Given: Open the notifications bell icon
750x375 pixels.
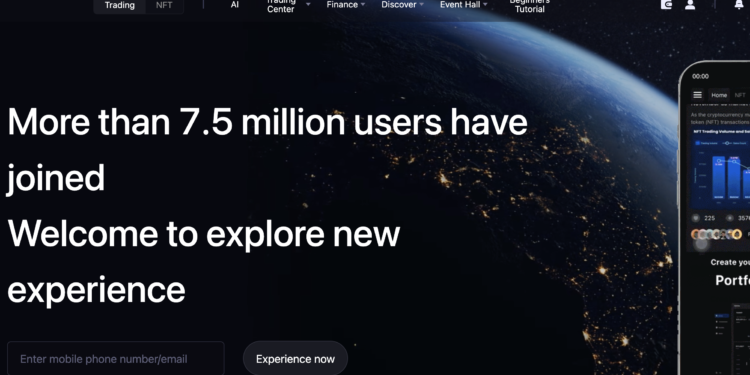Looking at the screenshot, I should [739, 4].
